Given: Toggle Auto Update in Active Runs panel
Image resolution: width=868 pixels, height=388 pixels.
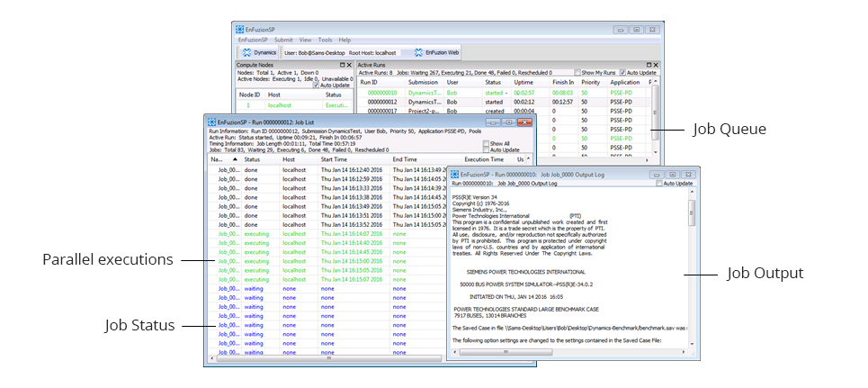Looking at the screenshot, I should point(622,73).
